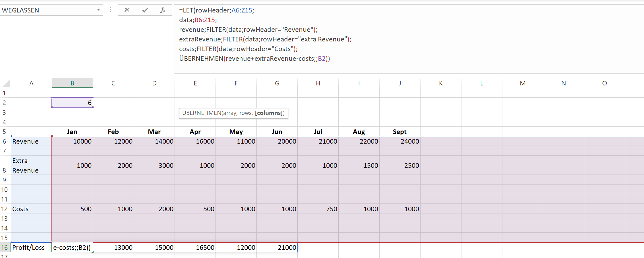Screen dimensions: 644x258
Task: Select column E header
Action: (x=195, y=83)
